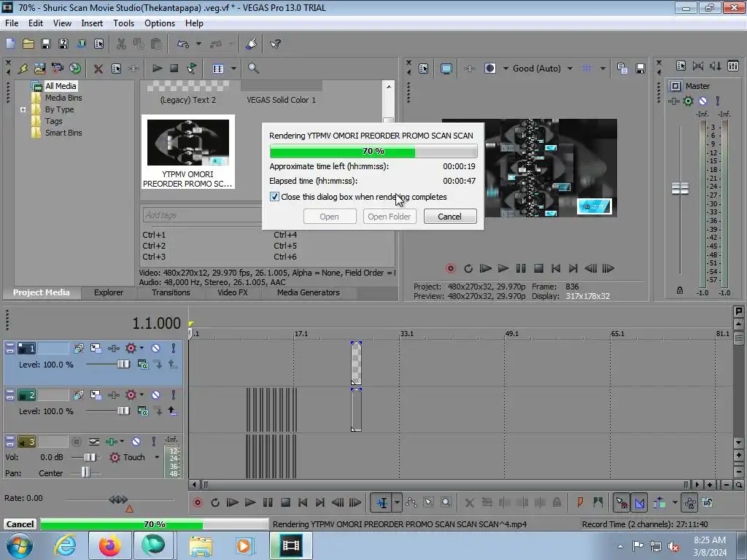
Task: Open track 1 automation settings dropdown arrow
Action: pyautogui.click(x=142, y=349)
